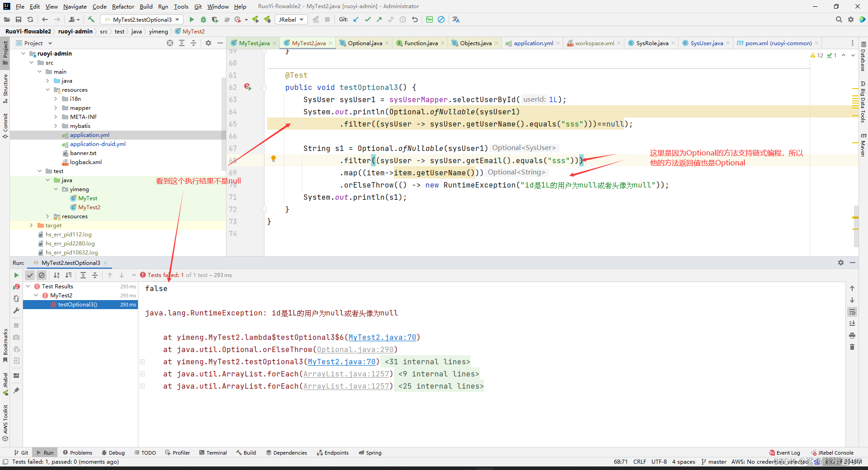Expand the mapper folder

pos(56,108)
